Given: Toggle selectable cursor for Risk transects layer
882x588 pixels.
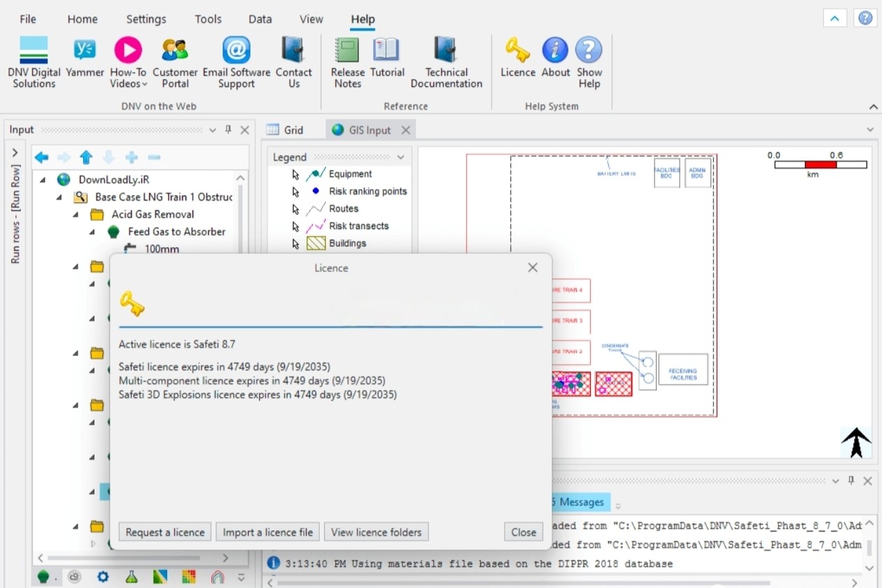Looking at the screenshot, I should pyautogui.click(x=296, y=227).
